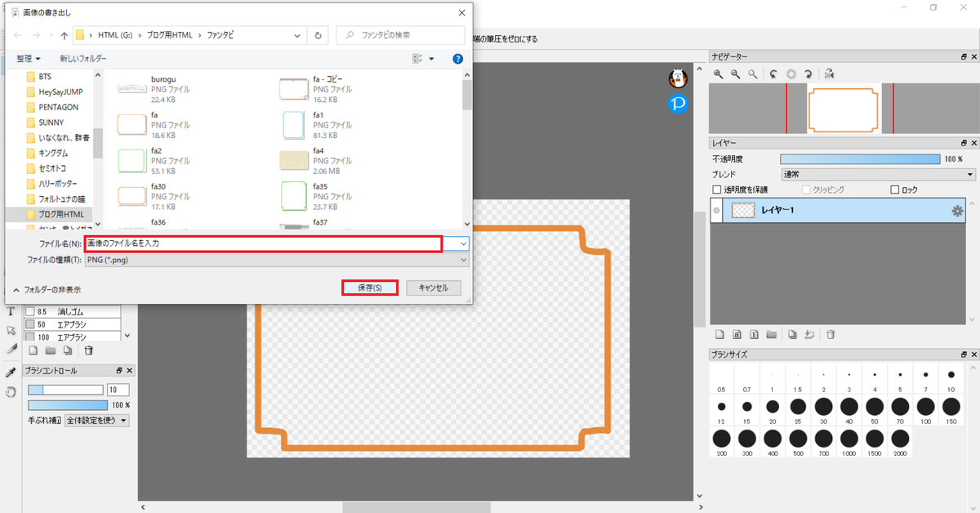Open the ブレンド mode dropdown
Viewport: 980px width, 513px height.
click(878, 174)
